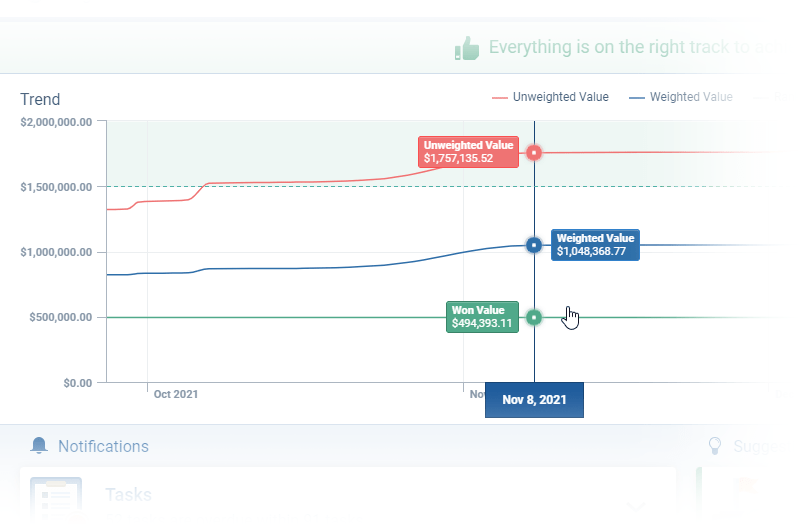Click the Weighted Value $1,048,368.77 tooltip
Screen dimensions: 806x526
point(596,245)
